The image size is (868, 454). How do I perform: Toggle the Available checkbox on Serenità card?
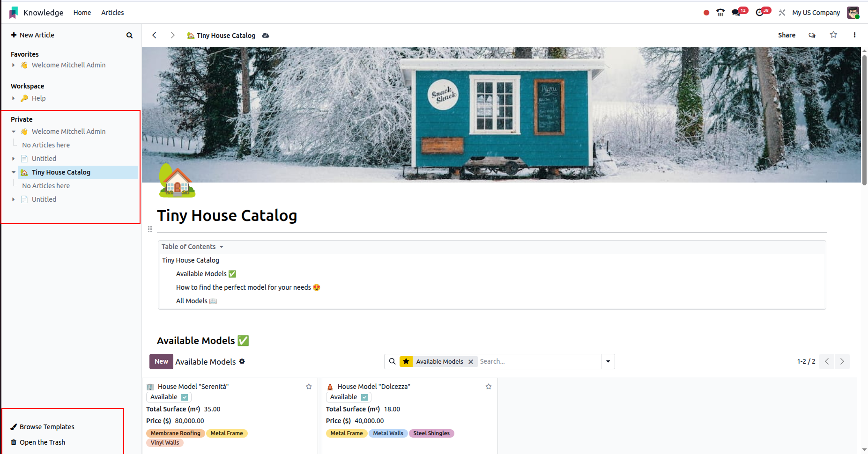[185, 397]
